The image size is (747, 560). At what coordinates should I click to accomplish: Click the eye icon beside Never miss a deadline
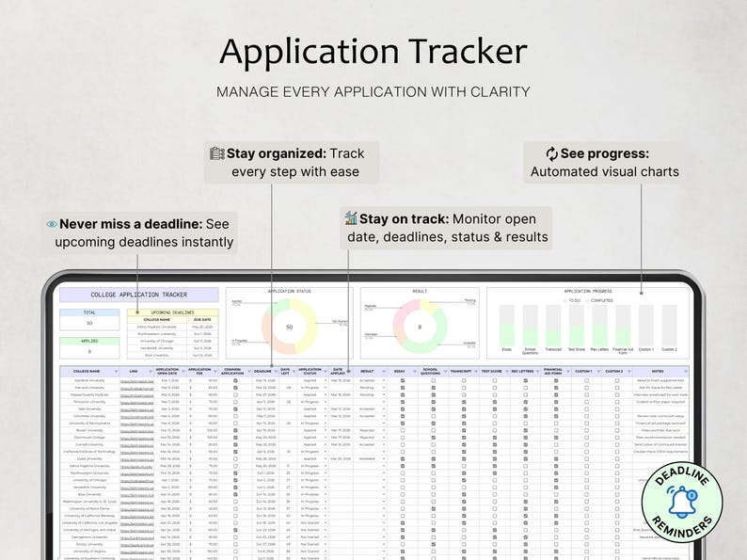click(x=52, y=224)
